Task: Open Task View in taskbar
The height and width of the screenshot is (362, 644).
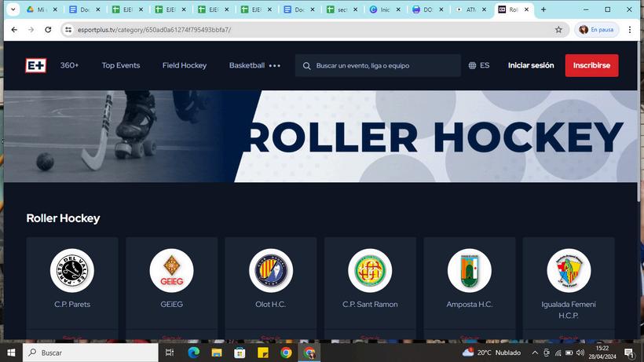Action: (x=169, y=353)
